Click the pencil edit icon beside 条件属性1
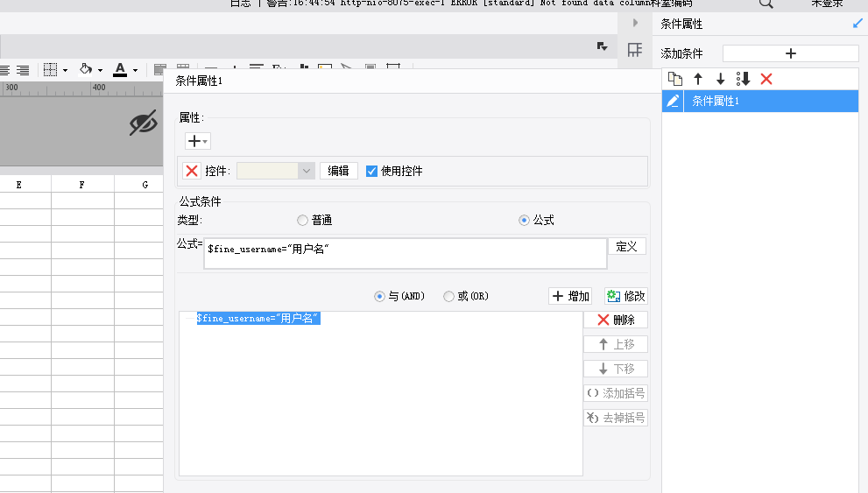The image size is (868, 493). click(673, 102)
